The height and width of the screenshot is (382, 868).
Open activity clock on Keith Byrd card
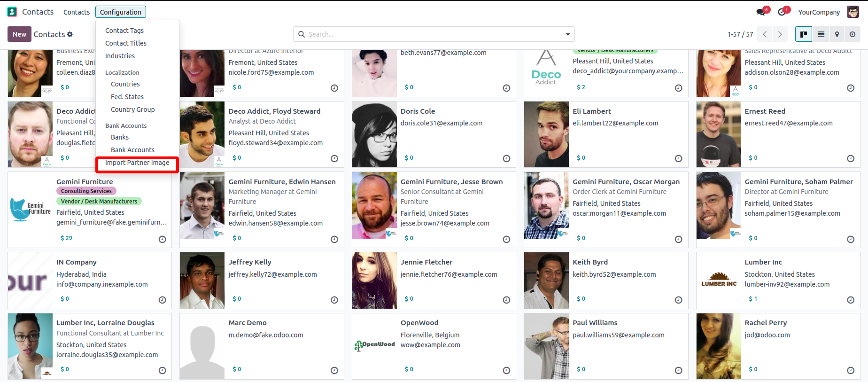pyautogui.click(x=679, y=300)
